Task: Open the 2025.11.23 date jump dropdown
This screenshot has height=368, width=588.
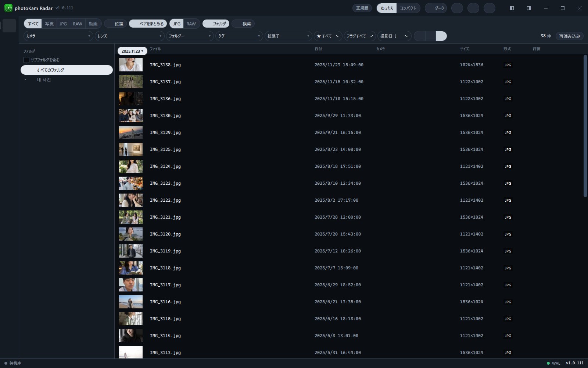Action: tap(132, 51)
